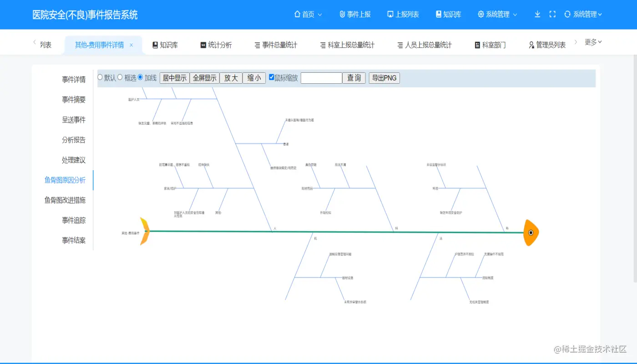Click the download arrow icon in the navbar
Viewport: 637px width, 364px height.
pos(537,14)
